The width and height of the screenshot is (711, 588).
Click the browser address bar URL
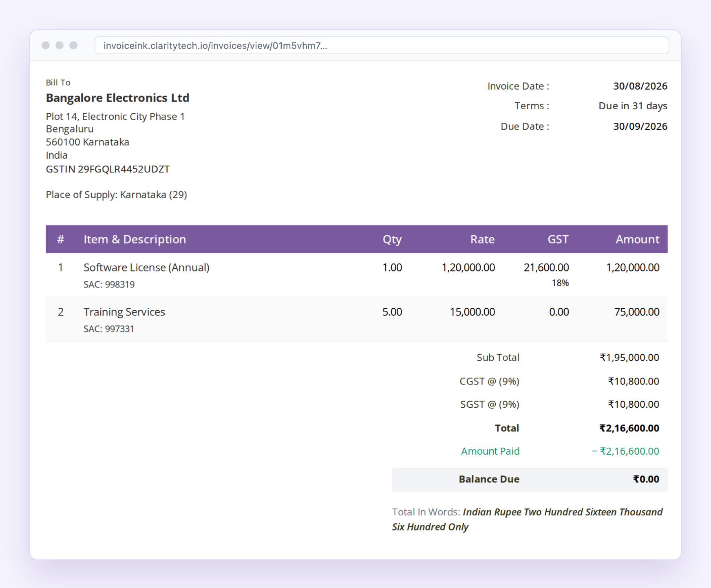click(382, 45)
